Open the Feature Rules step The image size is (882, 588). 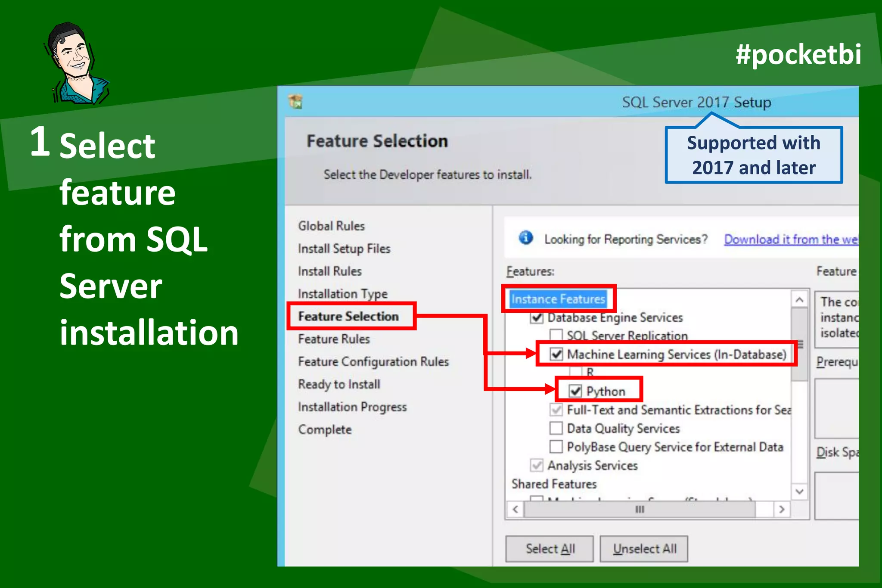(334, 339)
